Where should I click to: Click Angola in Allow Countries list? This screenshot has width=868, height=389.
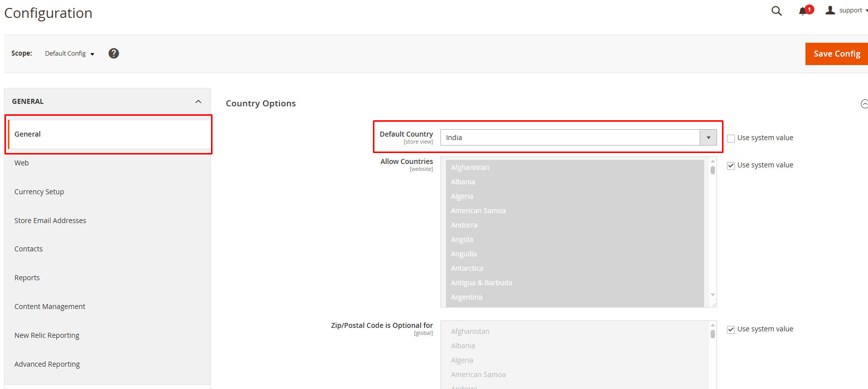[x=575, y=239]
